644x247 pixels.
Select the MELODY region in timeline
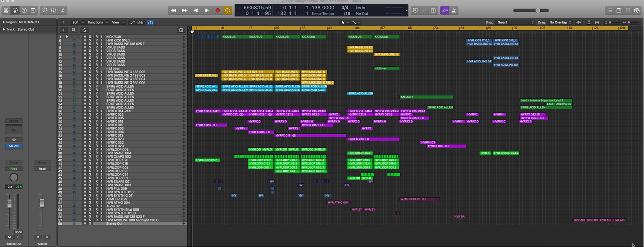[x=427, y=97]
